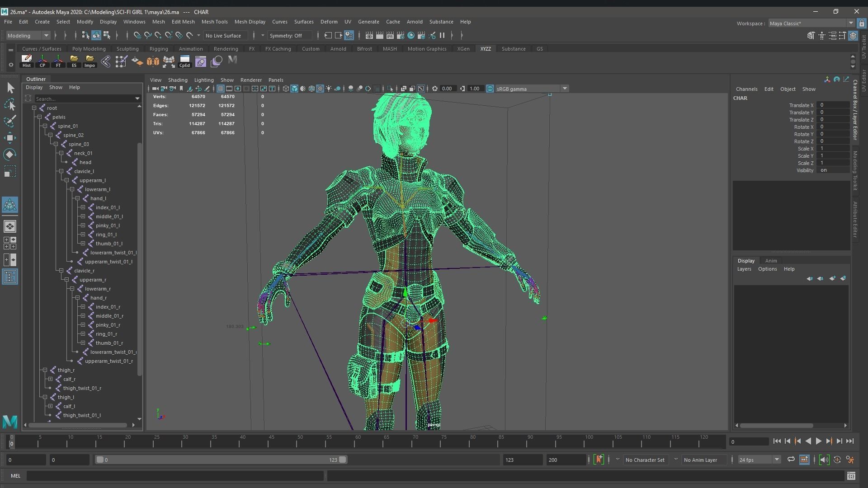Image resolution: width=868 pixels, height=488 pixels.
Task: Click the CP center pivot shelf icon
Action: 42,61
